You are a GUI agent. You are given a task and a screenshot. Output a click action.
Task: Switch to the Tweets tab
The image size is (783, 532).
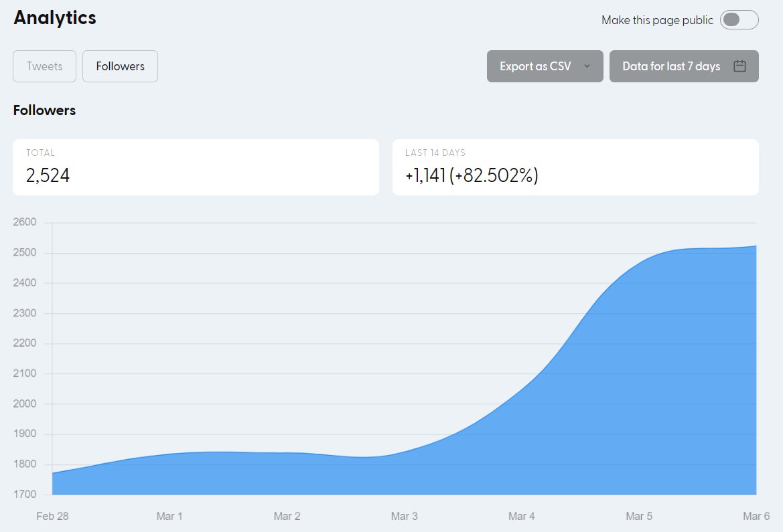pos(44,66)
